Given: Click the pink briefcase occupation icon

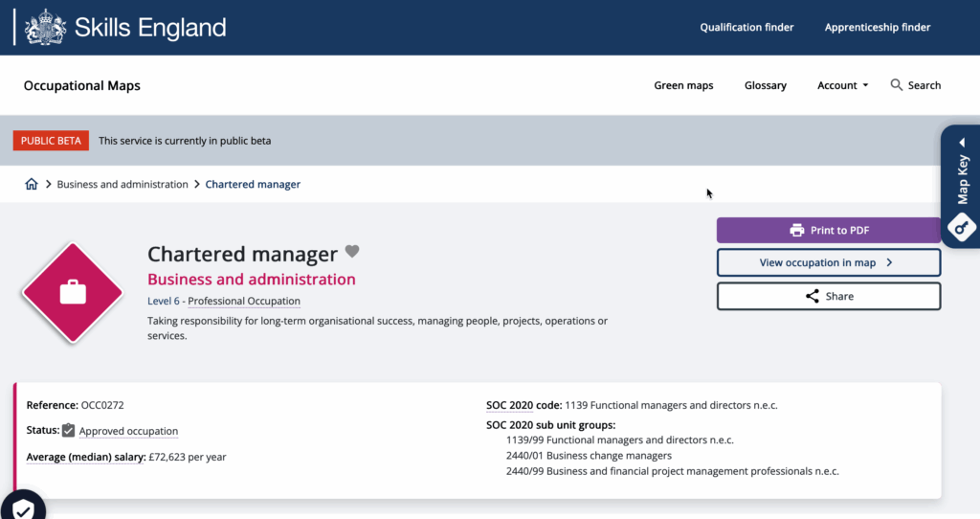Looking at the screenshot, I should pos(73,292).
